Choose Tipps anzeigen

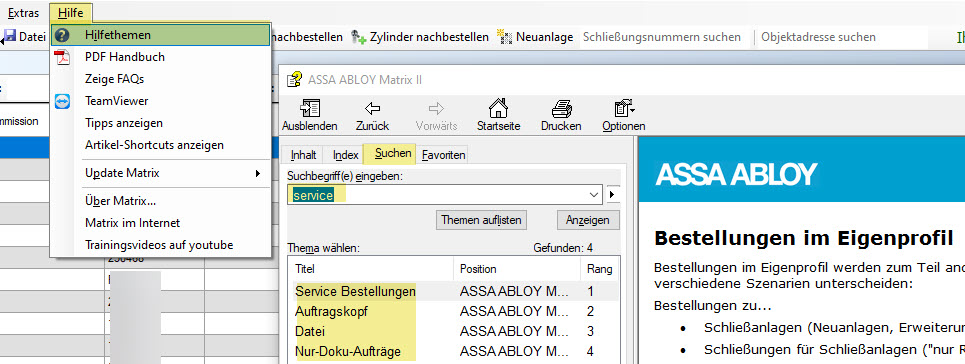[124, 123]
